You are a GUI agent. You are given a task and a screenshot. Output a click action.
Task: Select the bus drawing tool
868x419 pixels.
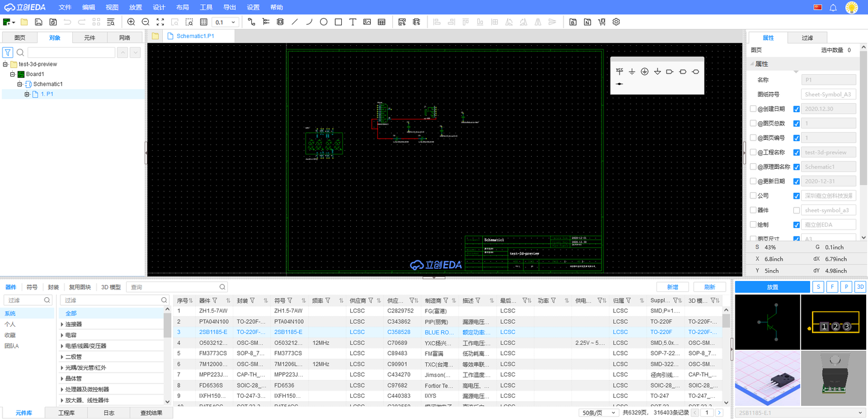266,22
